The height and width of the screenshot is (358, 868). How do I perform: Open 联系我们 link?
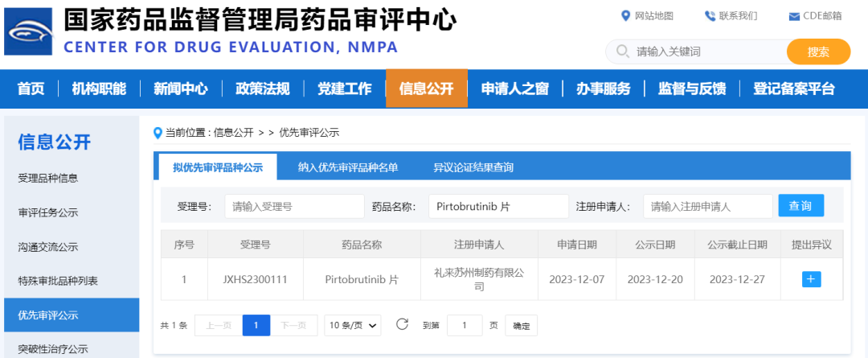(738, 15)
